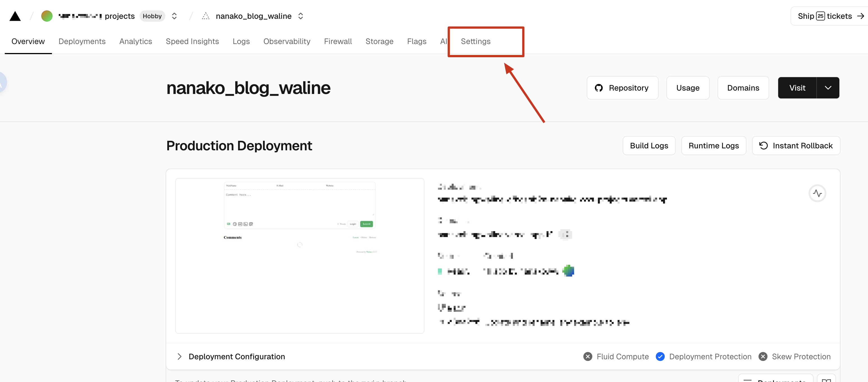
Task: Go to the Logs tab
Action: pyautogui.click(x=241, y=42)
